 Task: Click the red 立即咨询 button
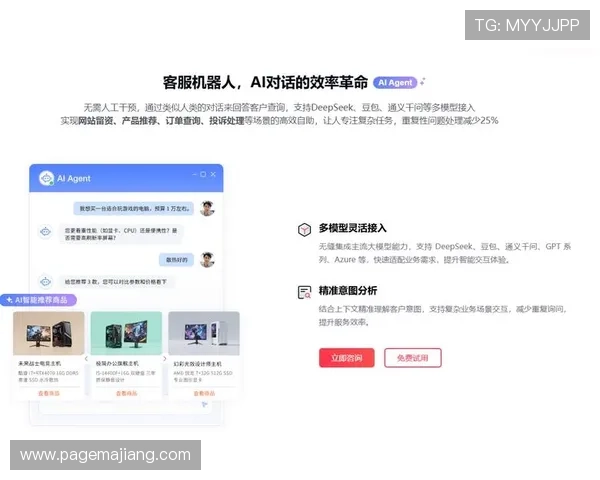[347, 358]
